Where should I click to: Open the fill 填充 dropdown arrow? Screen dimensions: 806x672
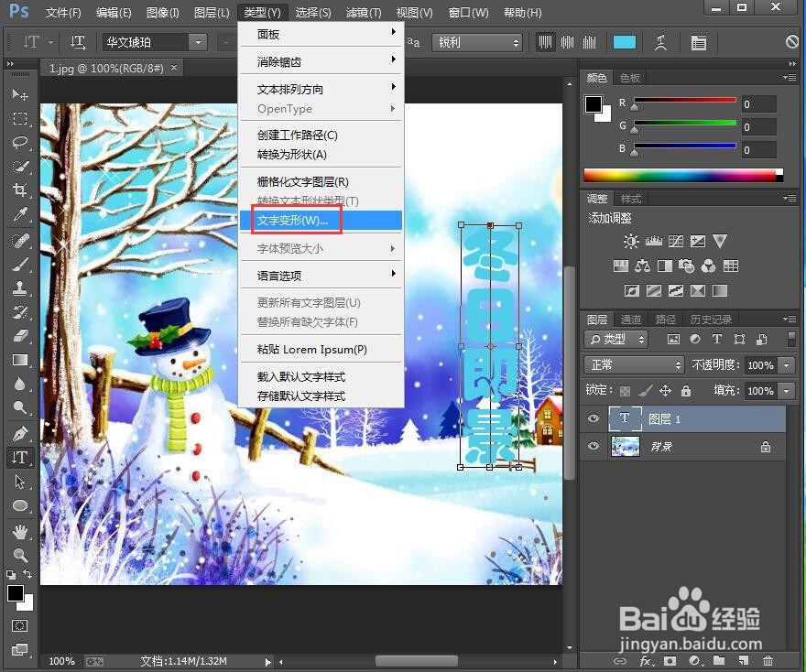point(786,391)
